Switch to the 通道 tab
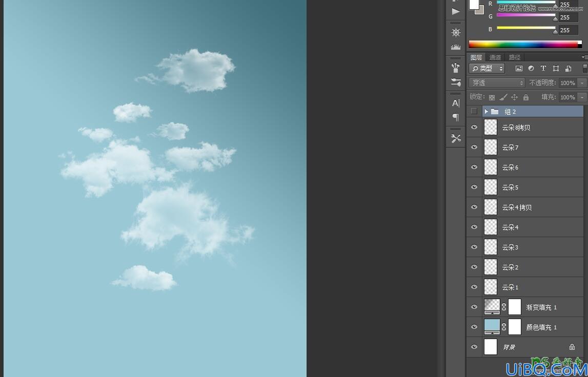 pos(495,57)
